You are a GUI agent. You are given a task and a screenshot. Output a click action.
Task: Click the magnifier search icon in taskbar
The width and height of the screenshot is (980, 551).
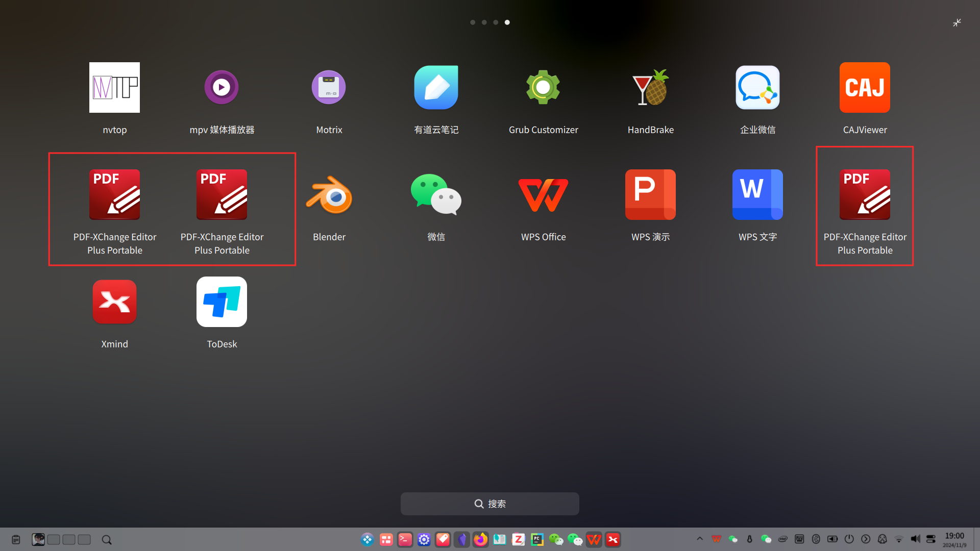point(107,540)
